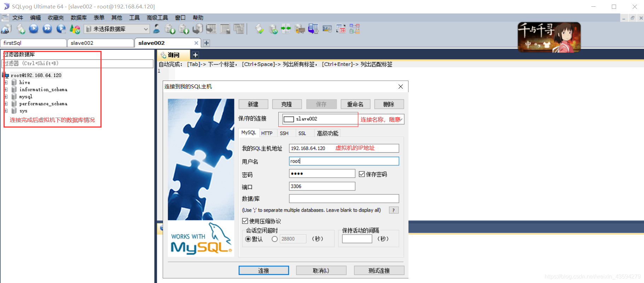Open the saved connection slave002 dropdown arrow
The width and height of the screenshot is (644, 283).
click(400, 119)
